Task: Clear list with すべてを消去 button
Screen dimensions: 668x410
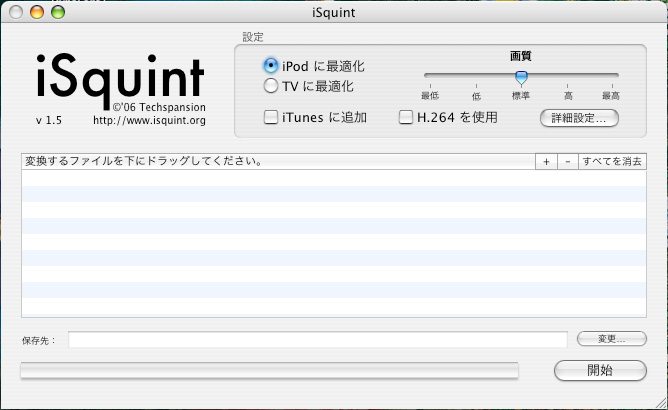Action: point(612,162)
